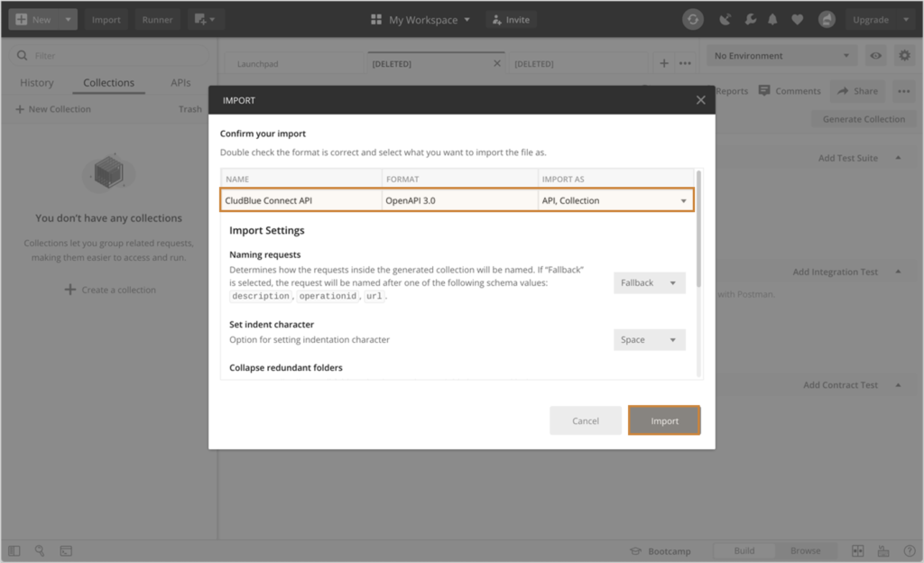This screenshot has height=563, width=924.
Task: Open Bootcamp from the status bar
Action: tap(661, 551)
